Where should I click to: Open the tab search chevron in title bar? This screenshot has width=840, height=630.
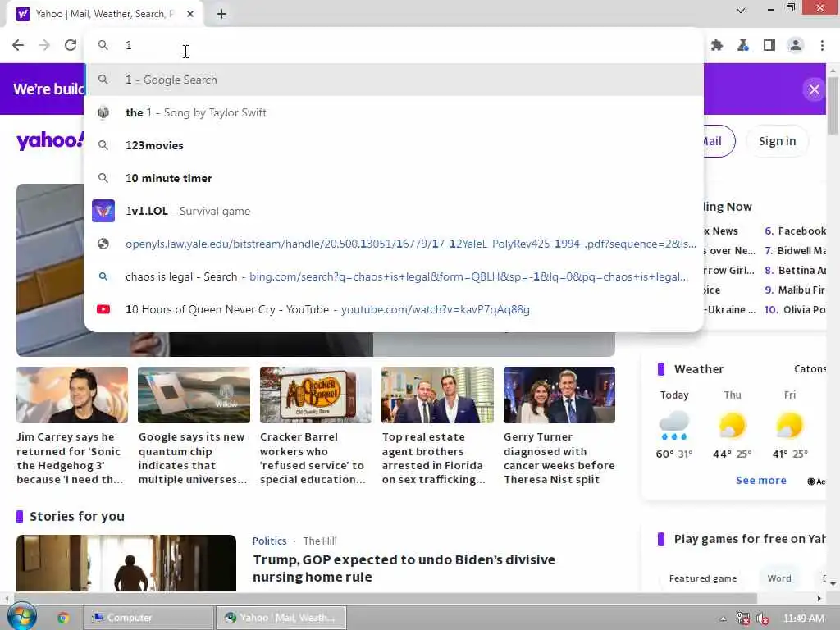point(741,10)
